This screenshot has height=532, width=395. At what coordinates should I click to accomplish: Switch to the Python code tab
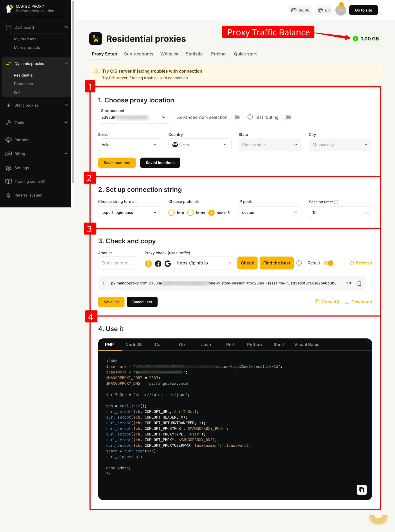click(x=254, y=345)
